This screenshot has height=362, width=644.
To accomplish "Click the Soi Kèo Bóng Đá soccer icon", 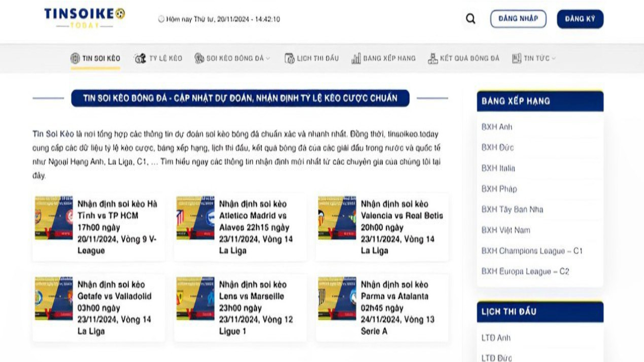I will [199, 58].
